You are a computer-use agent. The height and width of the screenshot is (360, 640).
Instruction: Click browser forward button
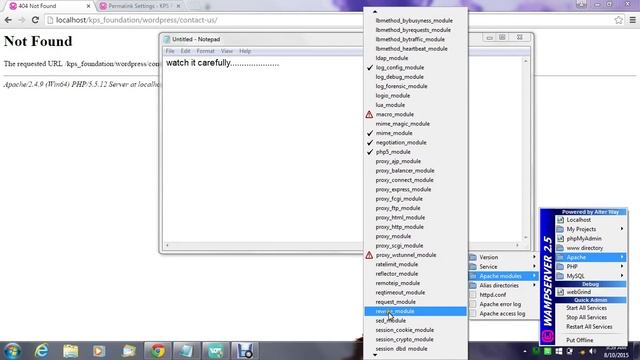[x=22, y=20]
